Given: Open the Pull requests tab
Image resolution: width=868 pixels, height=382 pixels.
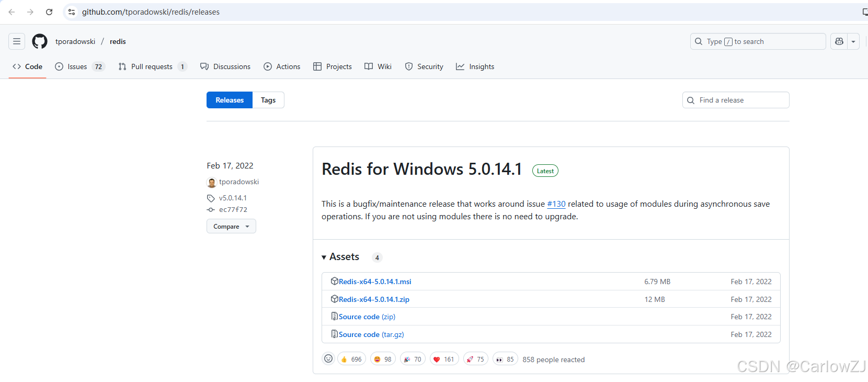Looking at the screenshot, I should pyautogui.click(x=152, y=66).
